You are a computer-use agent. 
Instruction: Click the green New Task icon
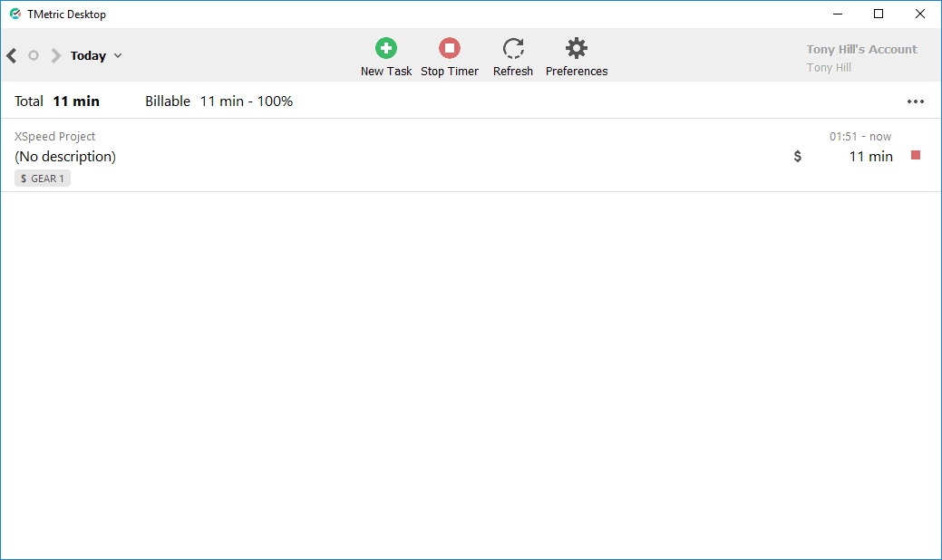(386, 49)
